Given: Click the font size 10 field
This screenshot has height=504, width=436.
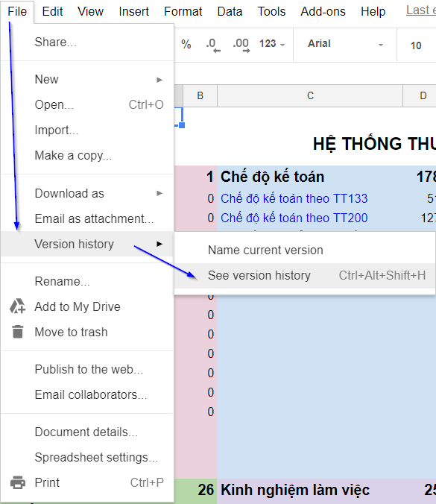Looking at the screenshot, I should [x=416, y=45].
